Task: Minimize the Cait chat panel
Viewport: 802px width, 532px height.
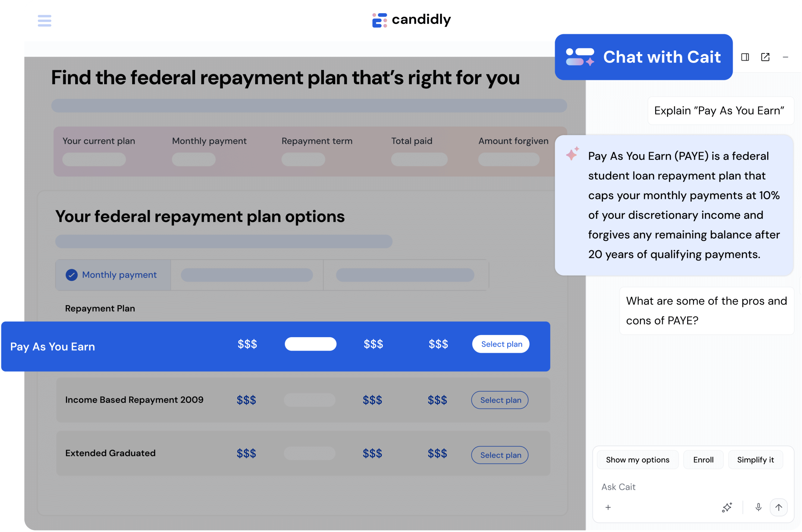Action: pyautogui.click(x=785, y=57)
